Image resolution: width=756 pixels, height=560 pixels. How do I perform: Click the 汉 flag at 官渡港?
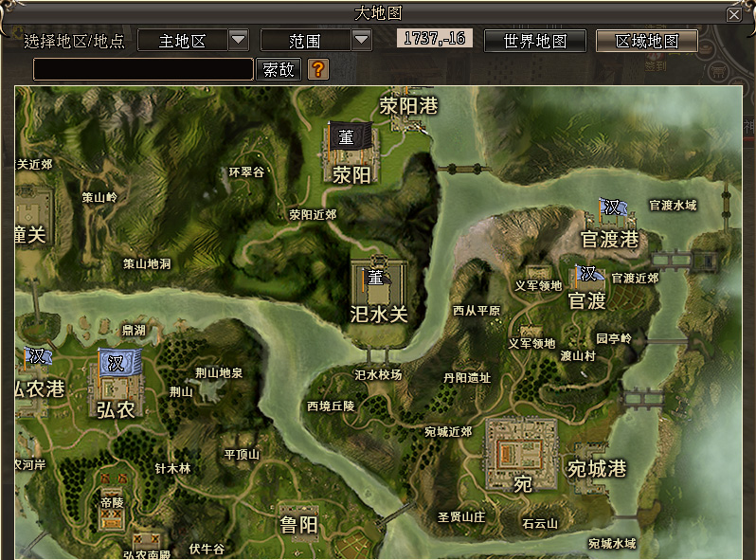[x=612, y=208]
